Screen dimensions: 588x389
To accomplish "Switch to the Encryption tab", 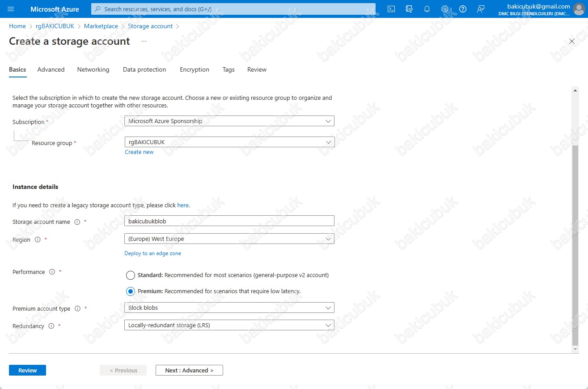I will point(195,69).
